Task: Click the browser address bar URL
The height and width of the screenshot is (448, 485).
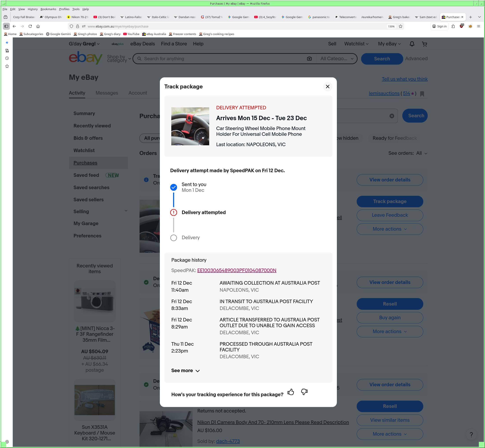Action: 118,26
